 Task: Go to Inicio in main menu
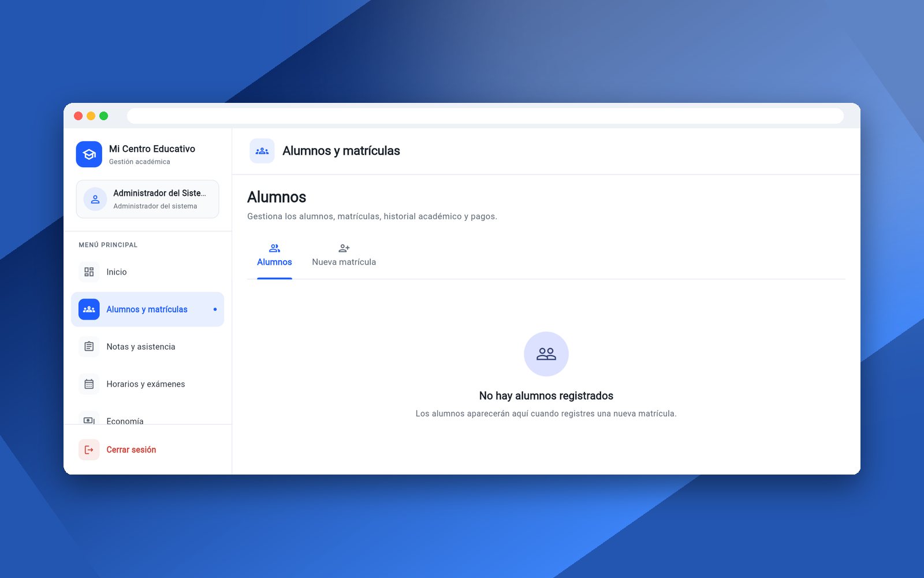(147, 272)
